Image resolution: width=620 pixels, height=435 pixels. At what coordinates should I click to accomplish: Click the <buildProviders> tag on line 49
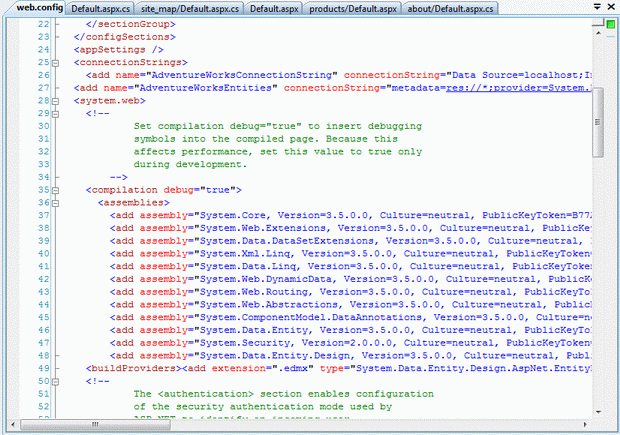tap(133, 368)
